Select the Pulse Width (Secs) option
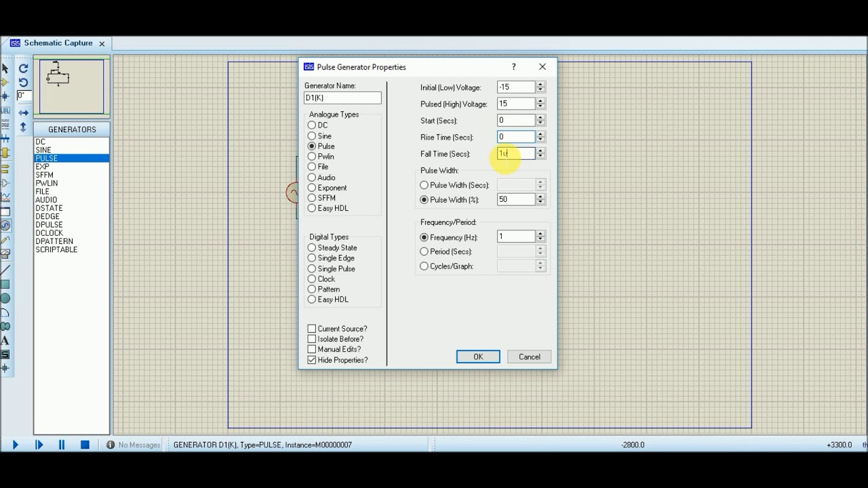Image resolution: width=868 pixels, height=488 pixels. (425, 185)
